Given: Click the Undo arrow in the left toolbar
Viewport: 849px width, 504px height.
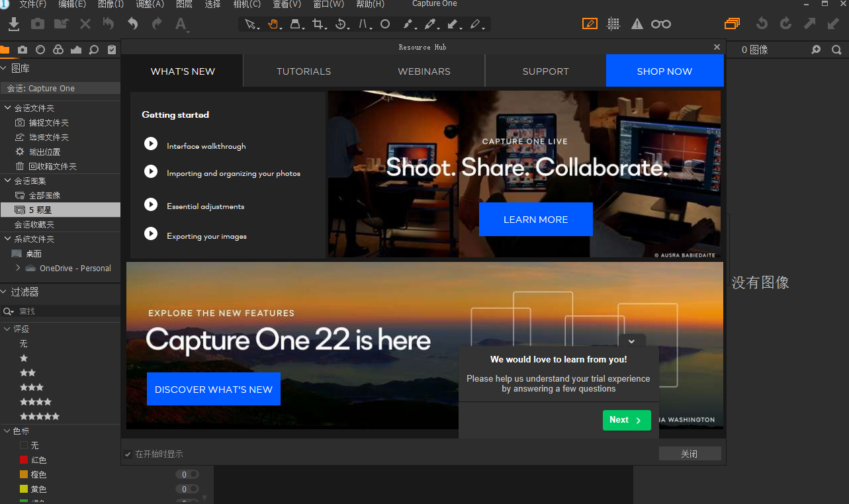Looking at the screenshot, I should click(x=133, y=24).
